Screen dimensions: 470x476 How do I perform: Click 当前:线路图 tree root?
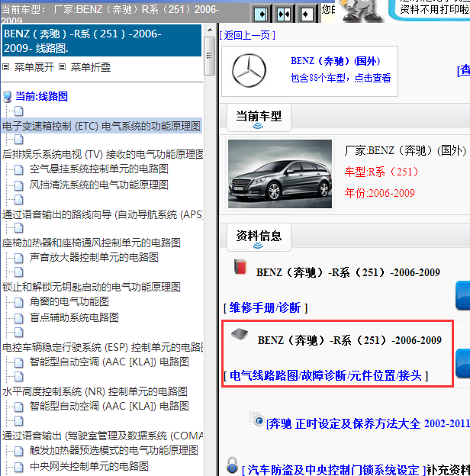coord(42,97)
